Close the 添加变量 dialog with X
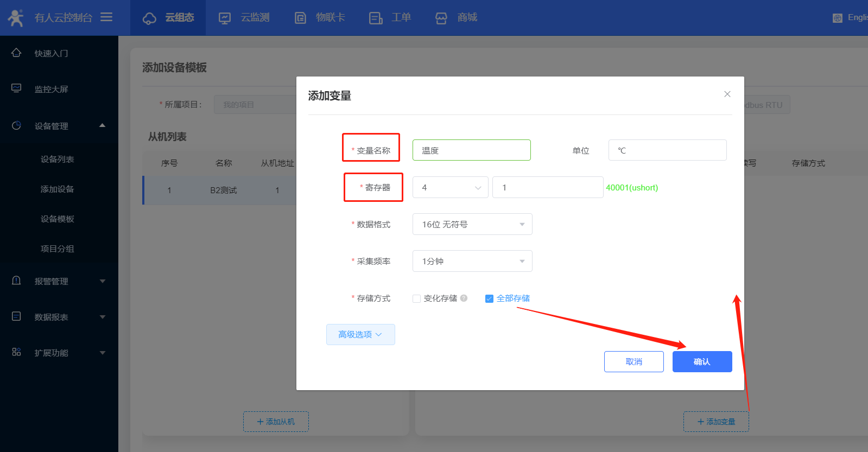The height and width of the screenshot is (452, 868). tap(727, 94)
